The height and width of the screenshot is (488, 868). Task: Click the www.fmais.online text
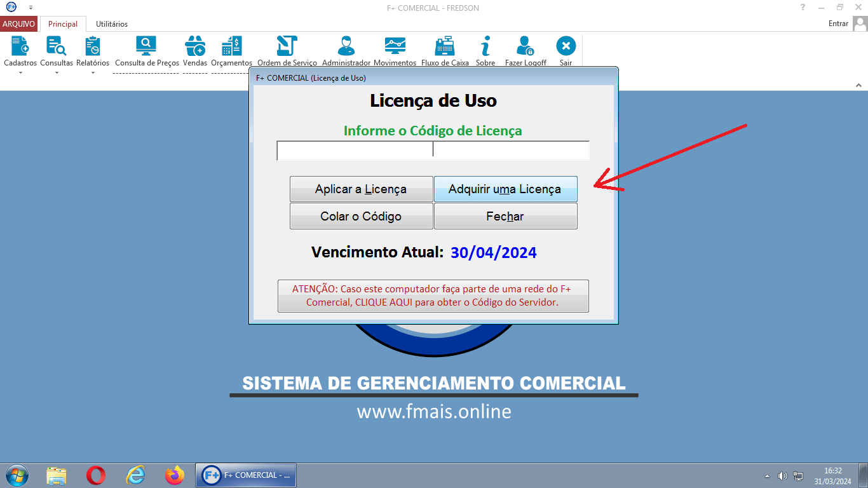[x=434, y=411]
